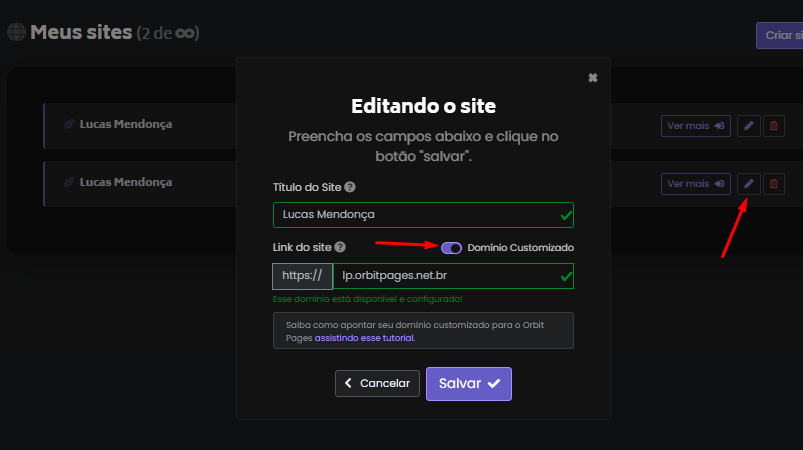Open Ver mais for the first site
Viewport: 803px width, 450px height.
(x=695, y=126)
